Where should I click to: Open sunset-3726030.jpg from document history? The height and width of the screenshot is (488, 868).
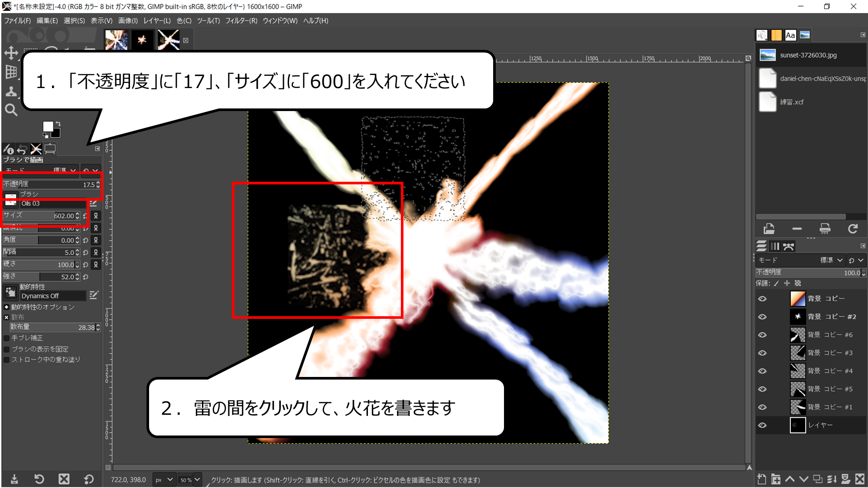811,55
